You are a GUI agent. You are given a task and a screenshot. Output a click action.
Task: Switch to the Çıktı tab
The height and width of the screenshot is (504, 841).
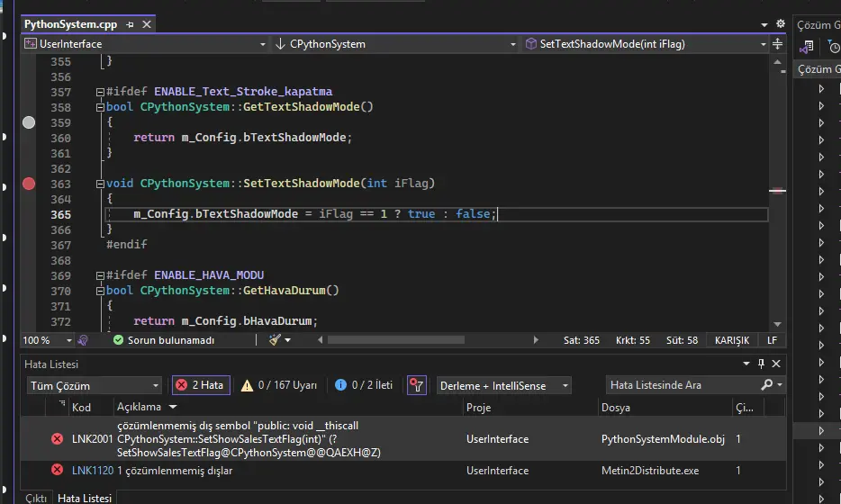tap(36, 498)
